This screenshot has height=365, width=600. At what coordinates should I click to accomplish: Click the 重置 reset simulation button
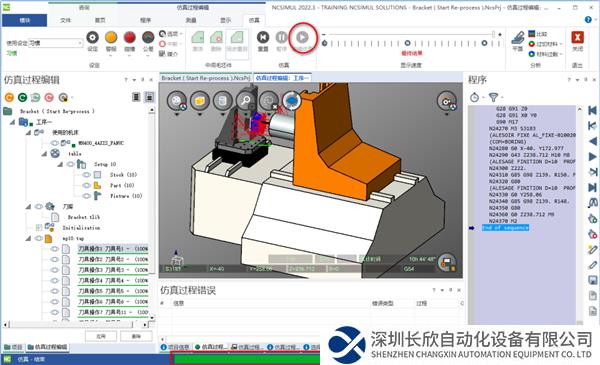pyautogui.click(x=263, y=37)
